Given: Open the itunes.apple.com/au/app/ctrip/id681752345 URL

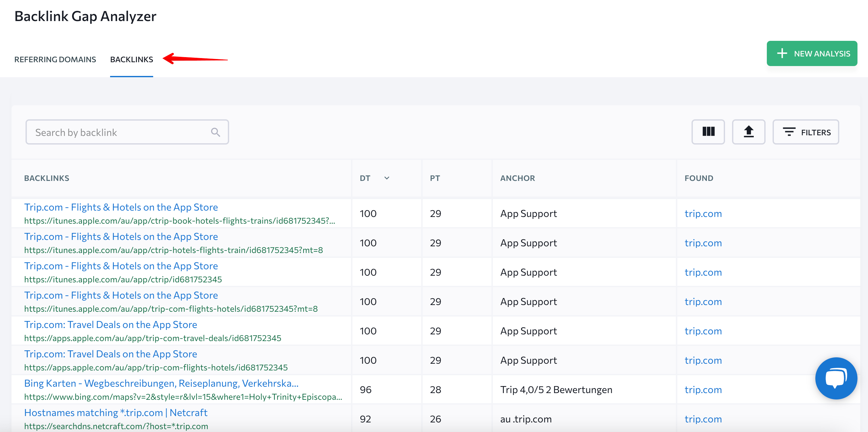Looking at the screenshot, I should point(123,279).
